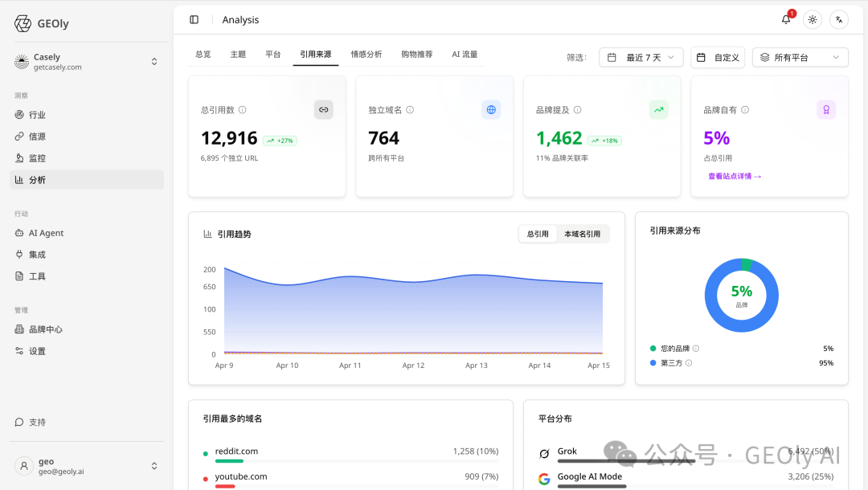The height and width of the screenshot is (490, 868).
Task: Click the 764 unique domains value
Action: 383,138
